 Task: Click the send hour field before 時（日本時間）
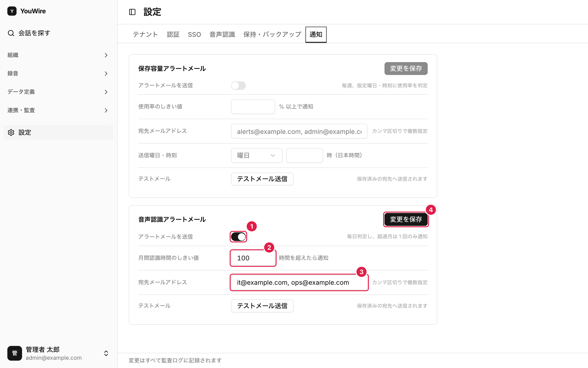tap(304, 155)
